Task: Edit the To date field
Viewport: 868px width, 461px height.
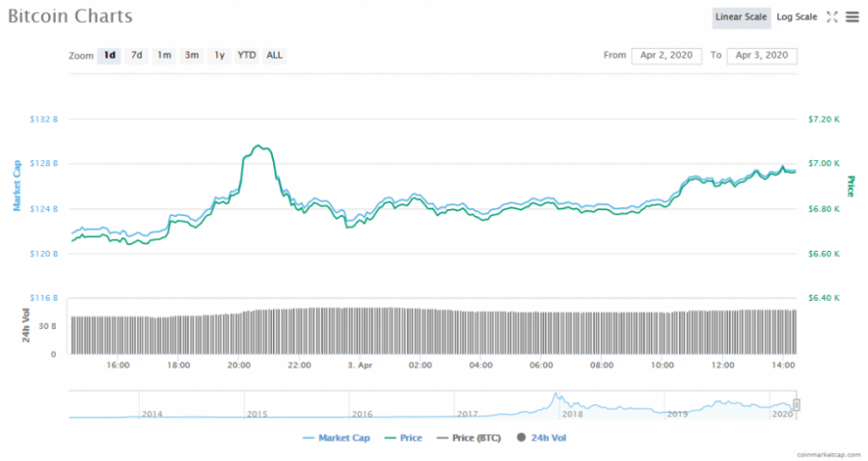Action: 762,55
